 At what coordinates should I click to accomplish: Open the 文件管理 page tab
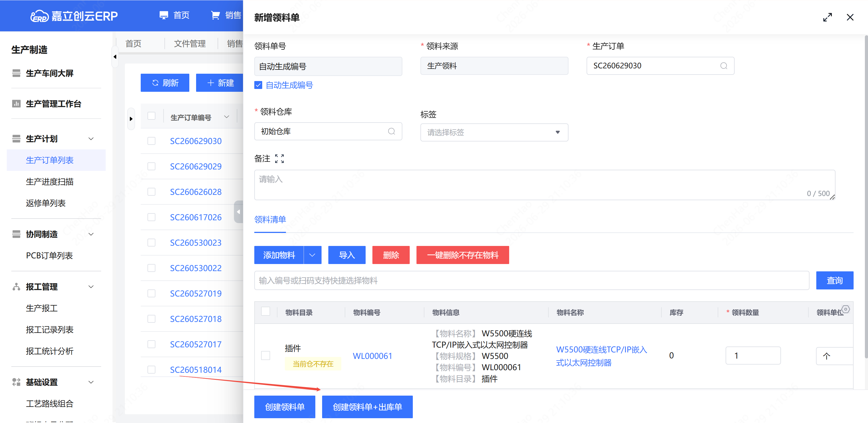click(190, 43)
